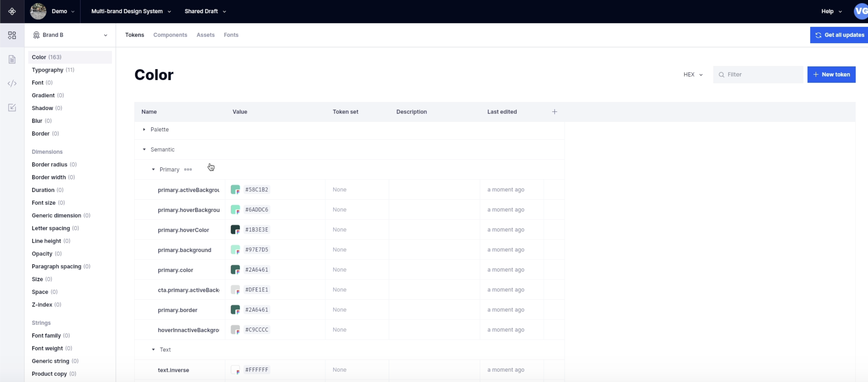Click the Get all updates button
Viewport: 868px width, 382px height.
coord(839,35)
